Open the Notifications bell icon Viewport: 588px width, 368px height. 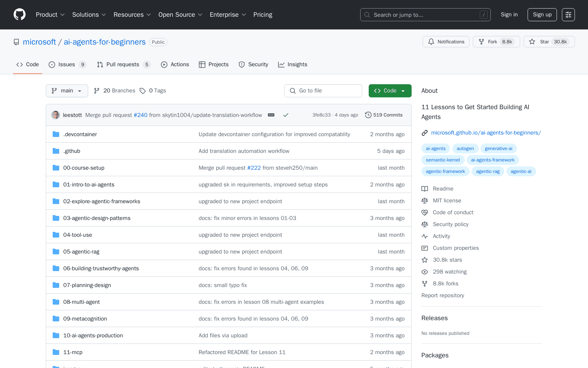[431, 41]
